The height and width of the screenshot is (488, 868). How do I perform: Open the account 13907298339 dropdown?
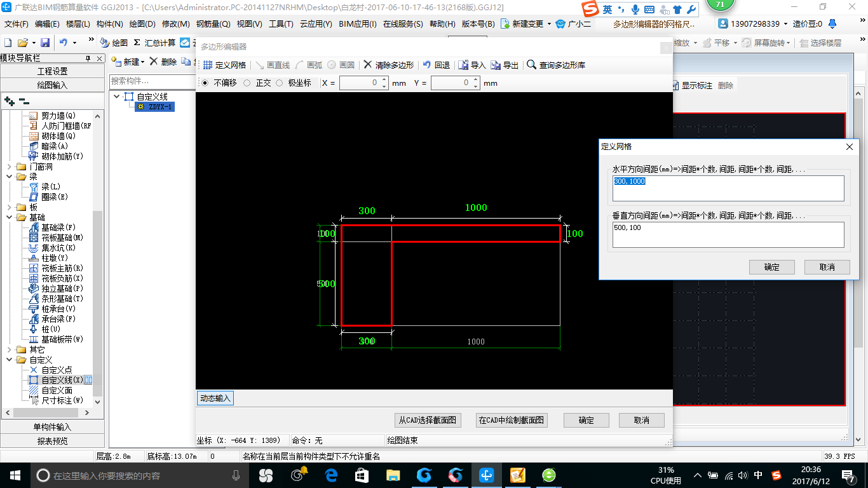pos(785,24)
